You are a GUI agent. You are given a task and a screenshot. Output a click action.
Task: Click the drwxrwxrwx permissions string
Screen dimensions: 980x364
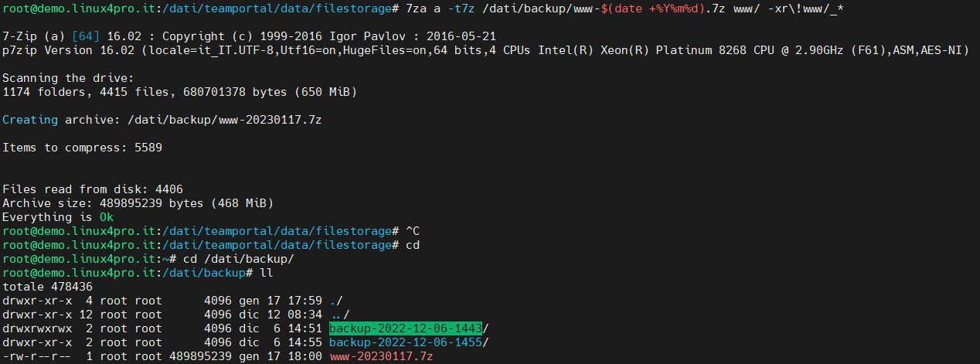click(x=38, y=328)
